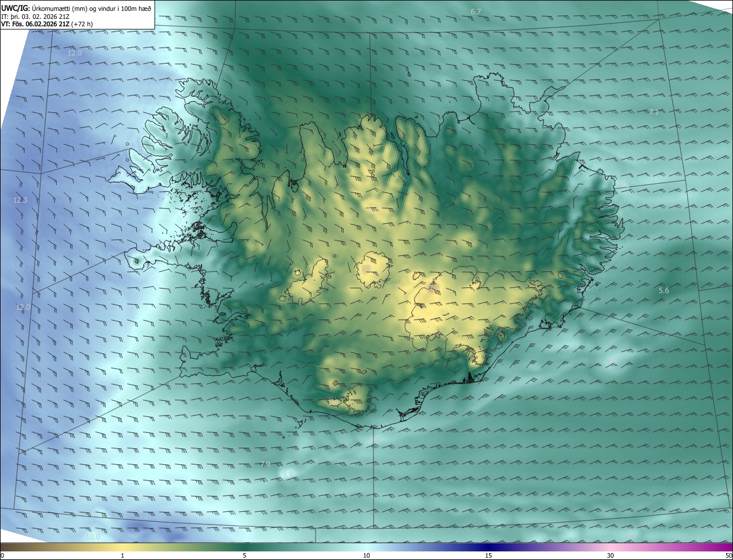The image size is (733, 560).
Task: Click the colour scale tick label '5'
Action: pyautogui.click(x=245, y=556)
